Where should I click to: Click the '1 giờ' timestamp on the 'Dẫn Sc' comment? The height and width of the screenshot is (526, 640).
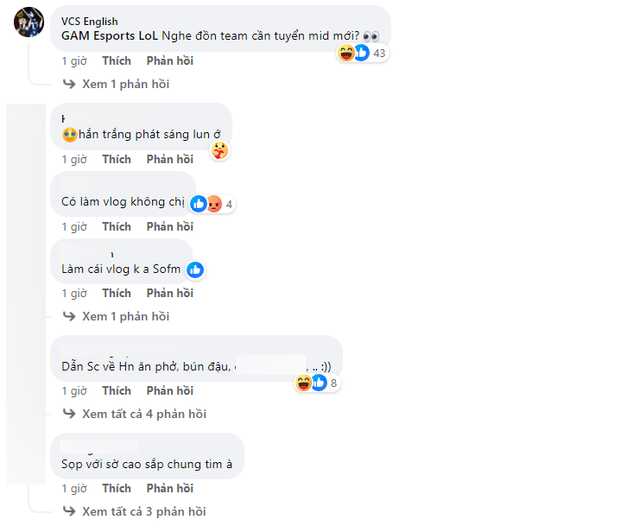(74, 391)
